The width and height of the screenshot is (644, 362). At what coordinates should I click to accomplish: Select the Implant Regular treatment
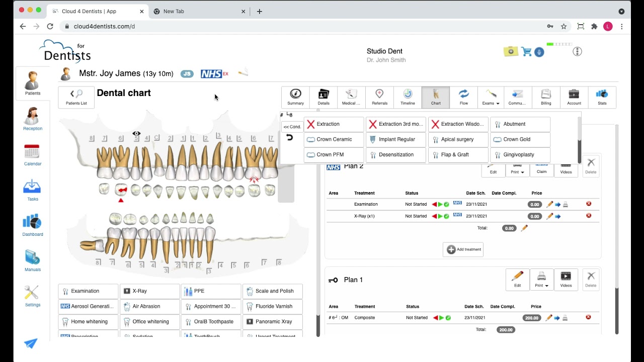click(396, 139)
